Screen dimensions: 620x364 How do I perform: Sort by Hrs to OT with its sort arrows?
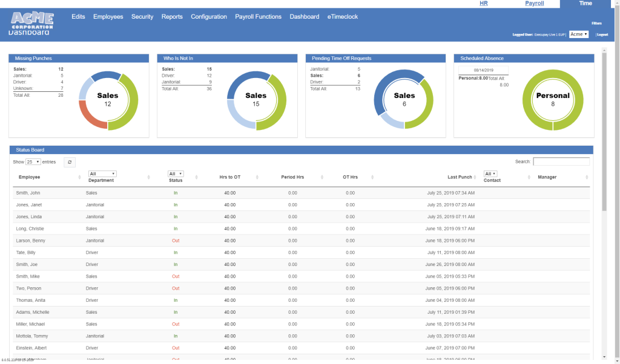click(259, 177)
